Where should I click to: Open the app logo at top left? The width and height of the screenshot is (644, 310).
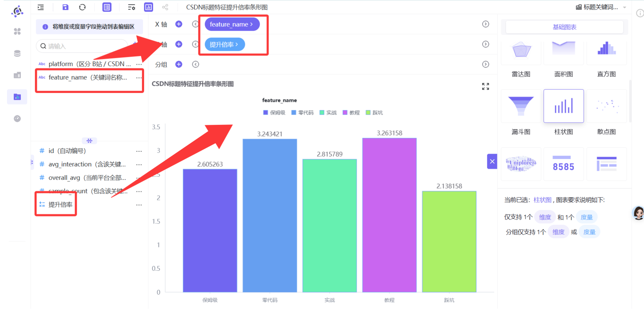(17, 11)
